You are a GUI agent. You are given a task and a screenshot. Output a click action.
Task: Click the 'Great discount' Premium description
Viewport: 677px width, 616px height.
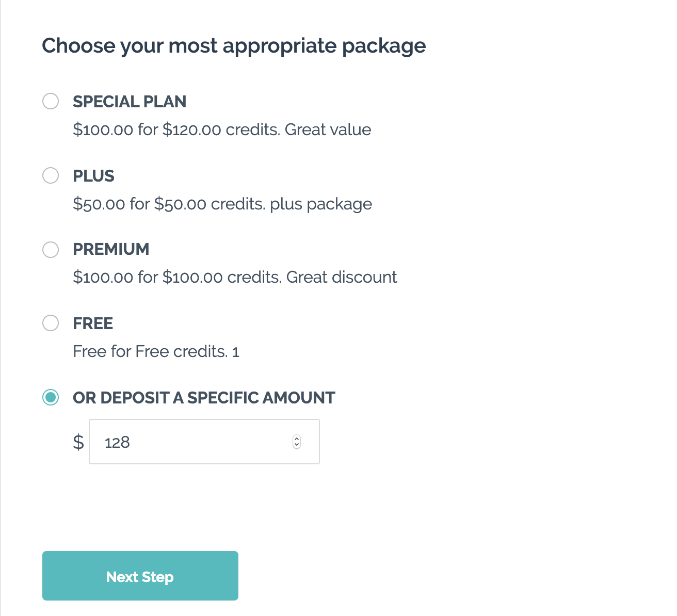[235, 277]
